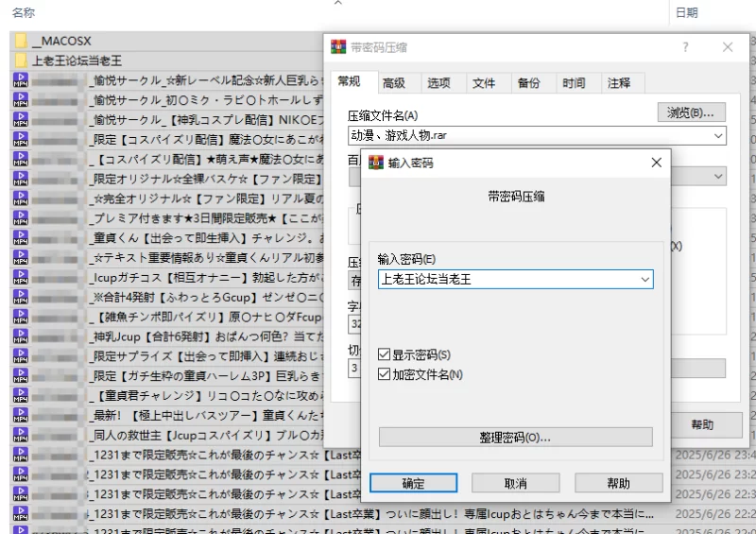
Task: Close the 输入密码 dialog with X
Action: 656,163
